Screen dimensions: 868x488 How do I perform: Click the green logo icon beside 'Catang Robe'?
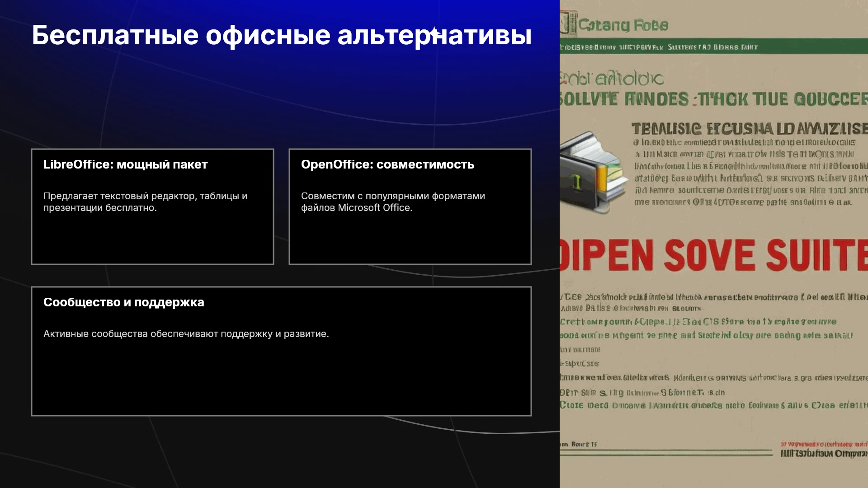pyautogui.click(x=568, y=23)
